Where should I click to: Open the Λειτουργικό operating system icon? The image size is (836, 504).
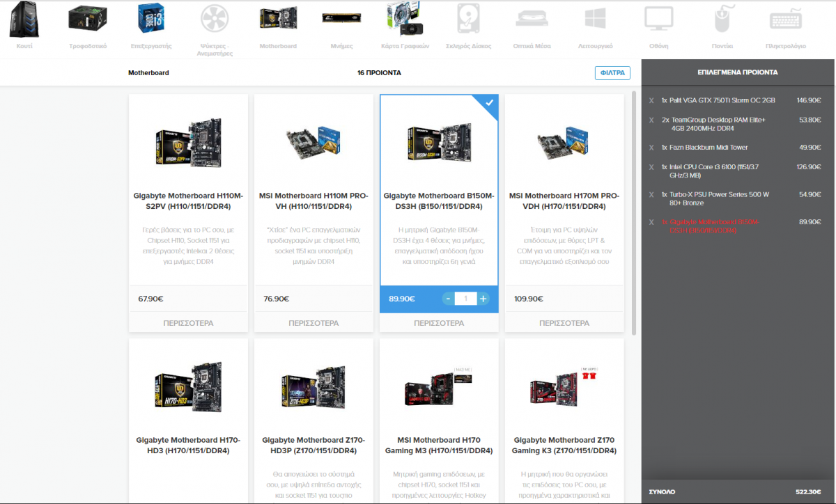click(596, 19)
